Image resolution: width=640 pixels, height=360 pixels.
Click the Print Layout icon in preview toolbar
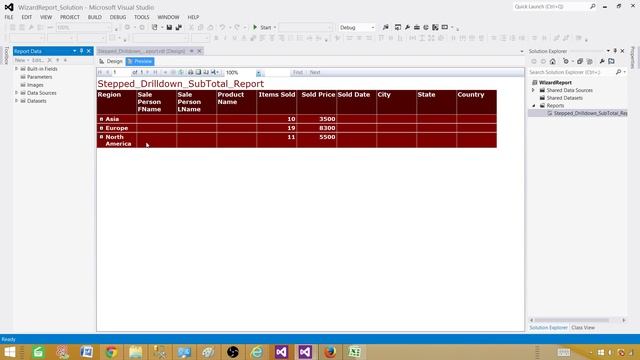(x=198, y=72)
